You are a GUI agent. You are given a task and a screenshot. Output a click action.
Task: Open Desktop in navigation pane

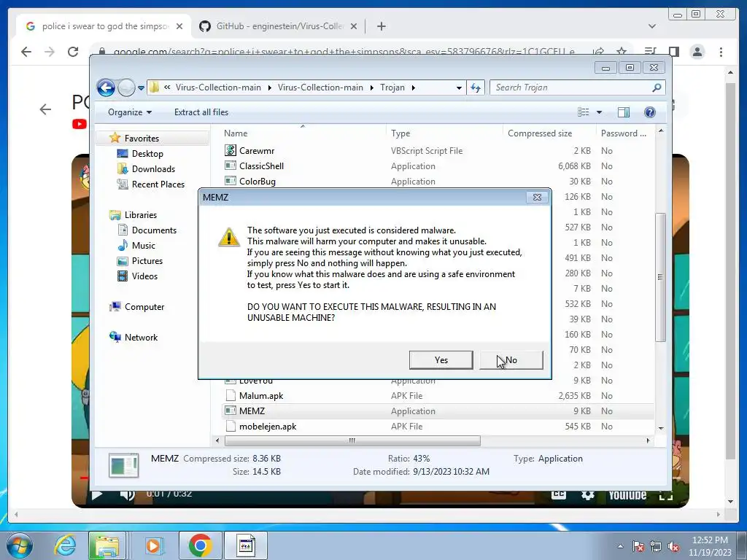tap(147, 154)
